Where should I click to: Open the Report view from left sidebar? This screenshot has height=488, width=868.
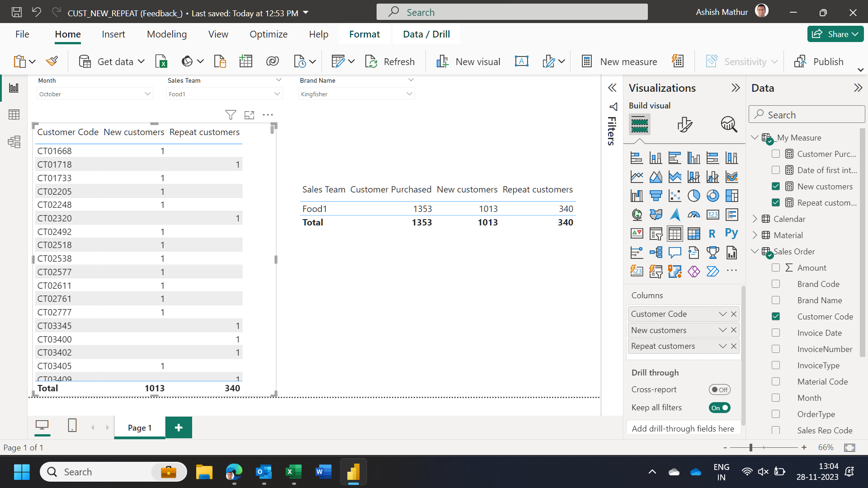click(x=14, y=88)
